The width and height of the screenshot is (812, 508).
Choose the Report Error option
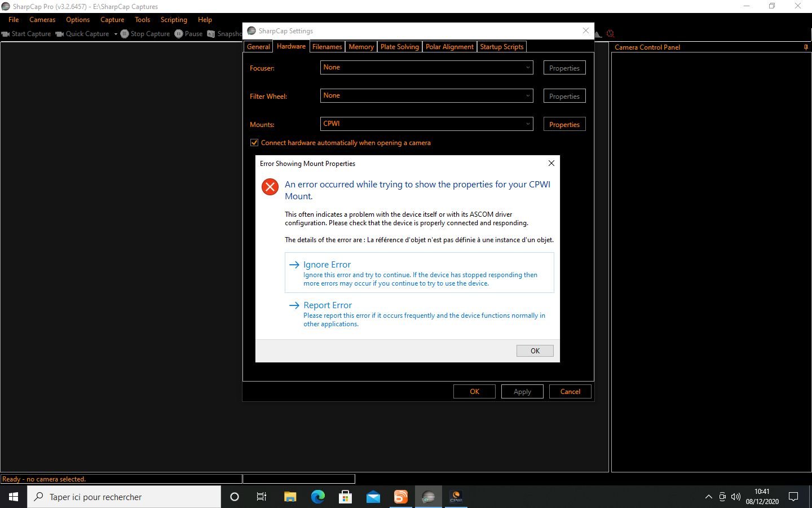420,315
